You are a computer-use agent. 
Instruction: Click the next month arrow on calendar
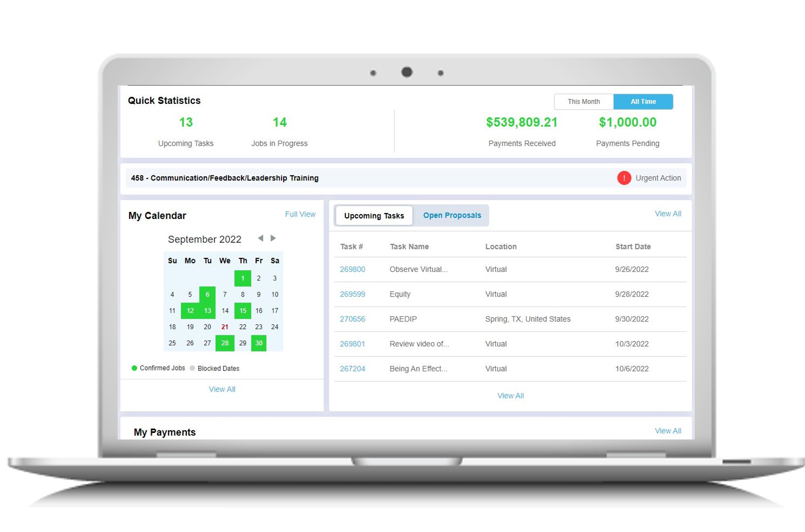(274, 238)
